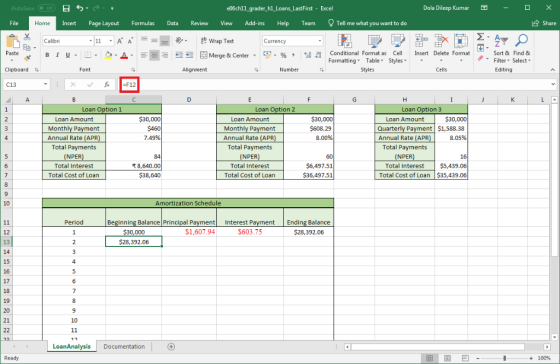Click the Format Painter brush icon
560x364 pixels.
(27, 58)
